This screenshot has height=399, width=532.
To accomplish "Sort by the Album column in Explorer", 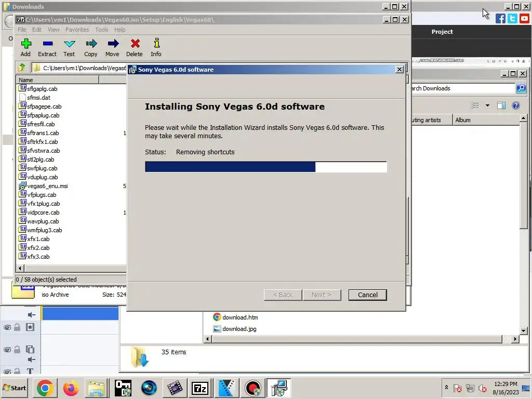I will coord(486,120).
